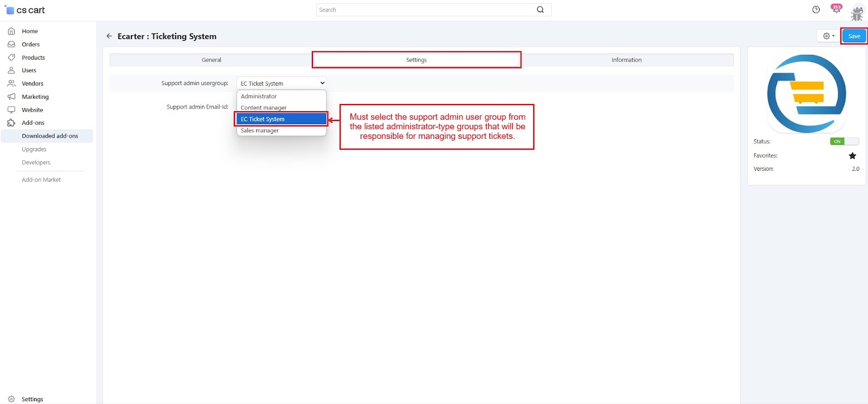This screenshot has width=868, height=404.
Task: Open the user avatar menu
Action: tap(857, 12)
